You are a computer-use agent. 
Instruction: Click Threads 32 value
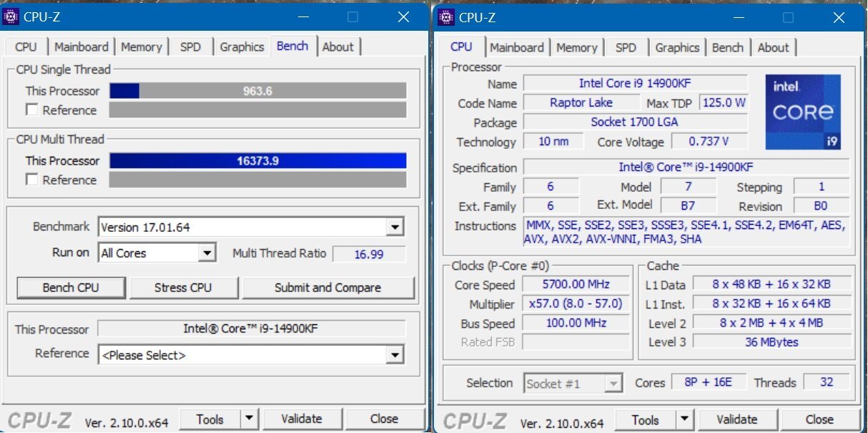pyautogui.click(x=826, y=382)
